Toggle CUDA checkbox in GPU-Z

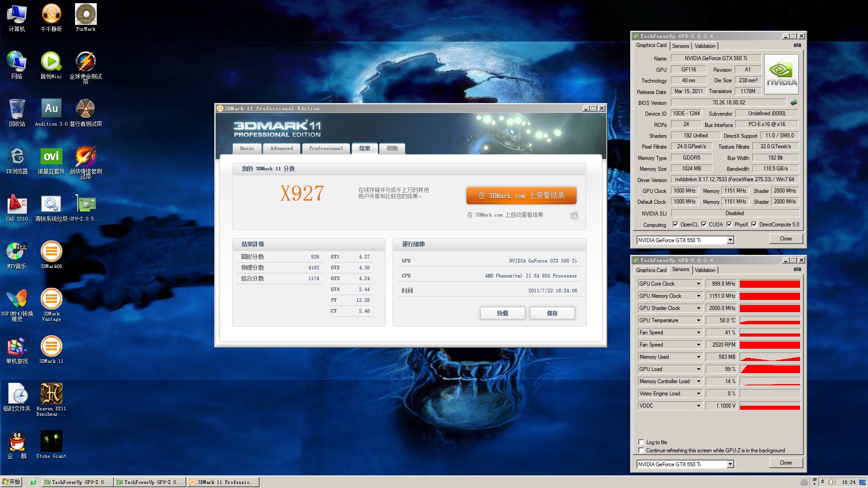(705, 224)
